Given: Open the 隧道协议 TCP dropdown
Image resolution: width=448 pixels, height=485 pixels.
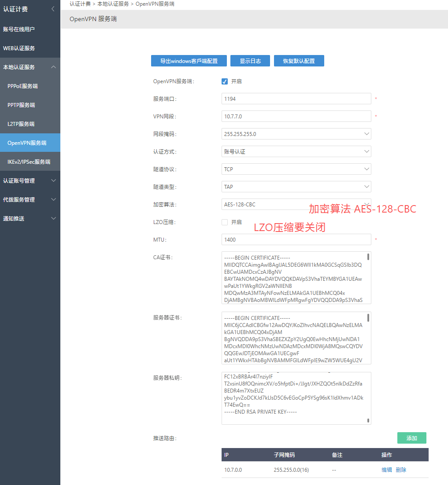Looking at the screenshot, I should coord(296,169).
